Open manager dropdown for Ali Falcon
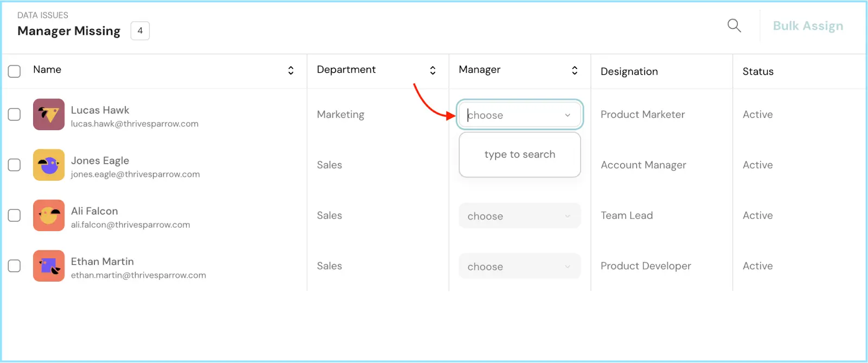868x363 pixels. click(x=519, y=216)
